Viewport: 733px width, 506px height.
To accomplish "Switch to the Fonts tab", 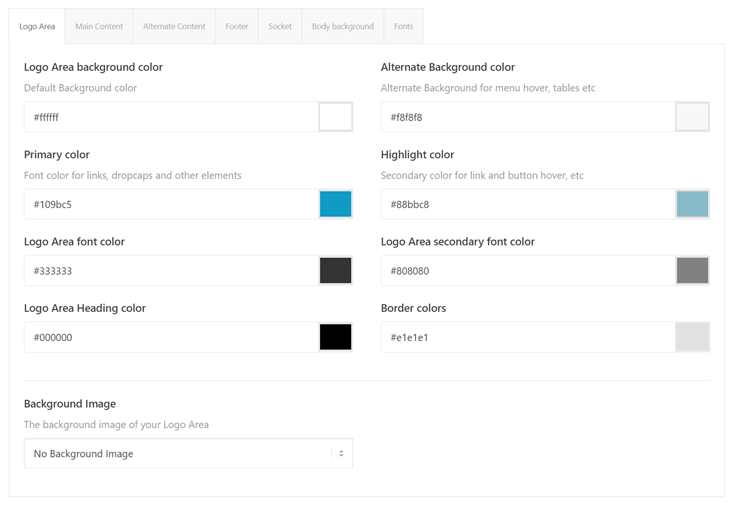I will pyautogui.click(x=403, y=27).
